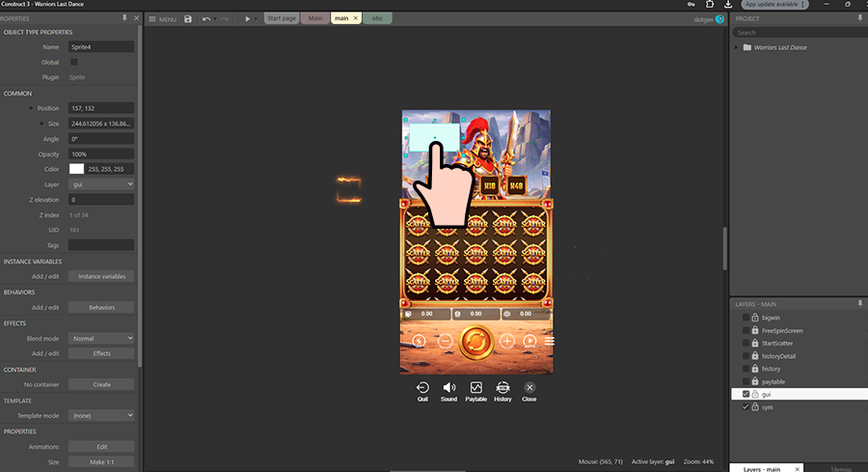Toggle lock icon on bigwin layer

tap(754, 318)
